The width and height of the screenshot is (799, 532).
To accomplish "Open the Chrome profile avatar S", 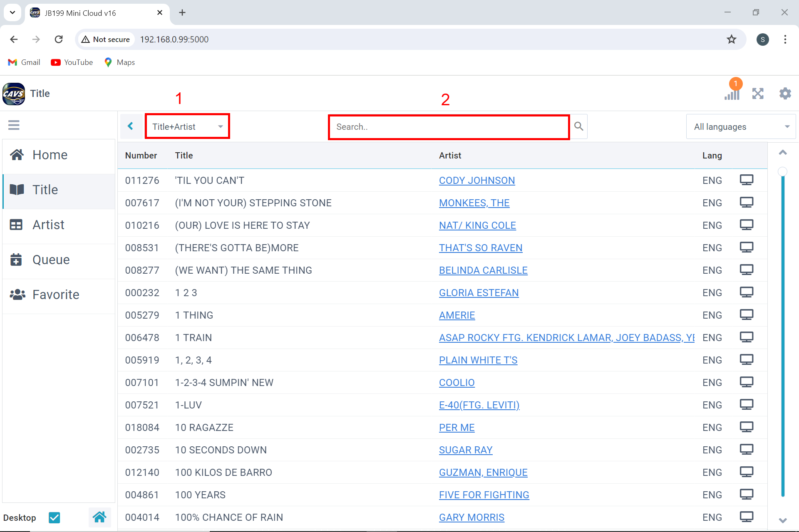I will 762,40.
